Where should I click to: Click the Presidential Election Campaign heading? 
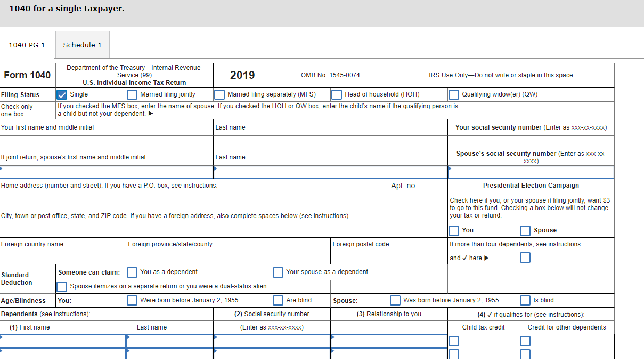531,186
